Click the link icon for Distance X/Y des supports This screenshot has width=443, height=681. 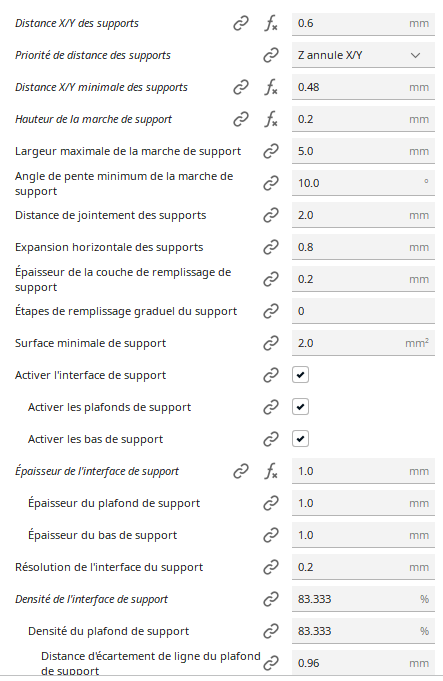click(x=241, y=23)
